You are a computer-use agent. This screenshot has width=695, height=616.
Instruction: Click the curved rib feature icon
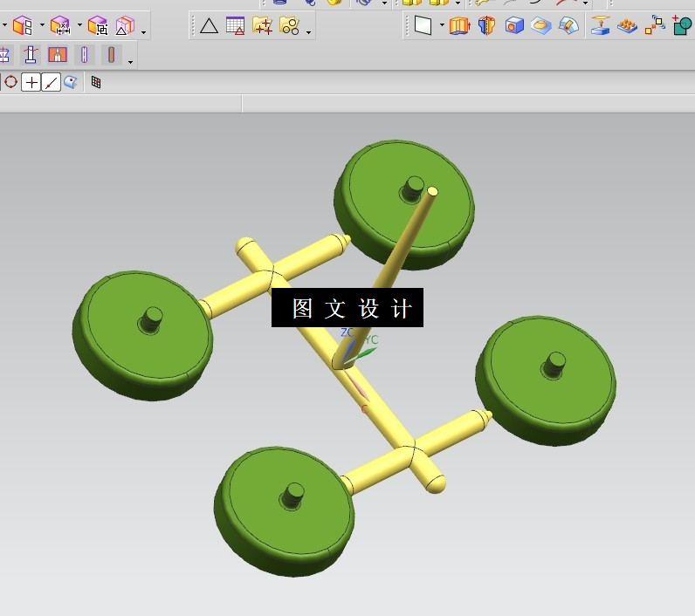click(x=568, y=25)
